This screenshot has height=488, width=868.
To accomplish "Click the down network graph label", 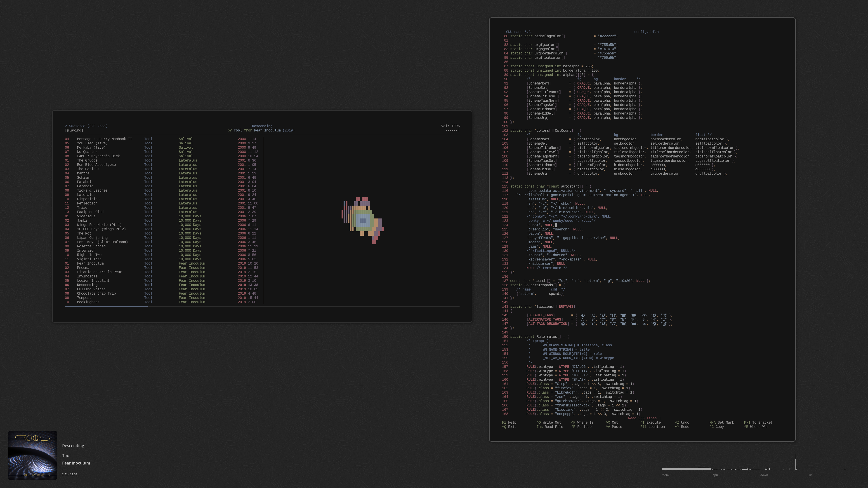I will tap(764, 475).
